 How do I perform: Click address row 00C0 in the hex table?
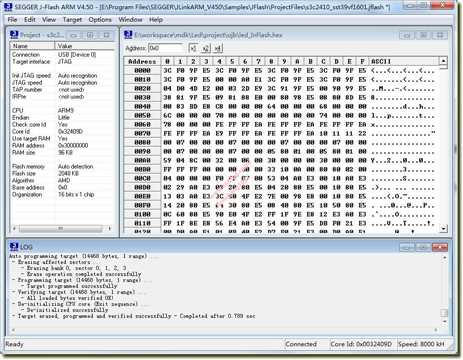(x=142, y=178)
